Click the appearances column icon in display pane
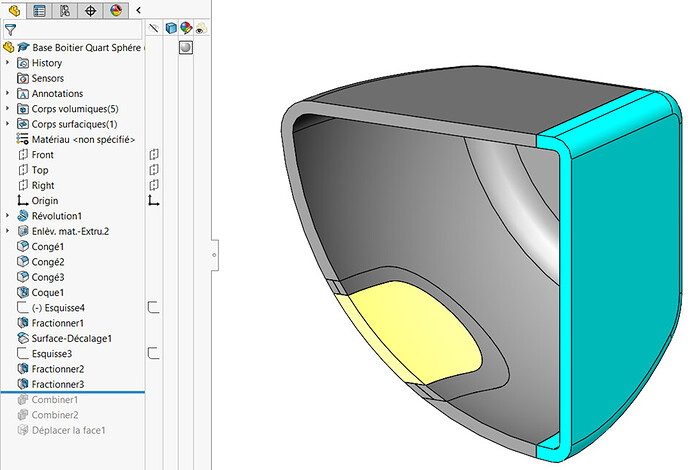Viewport: 690px width, 470px height. coord(185,30)
